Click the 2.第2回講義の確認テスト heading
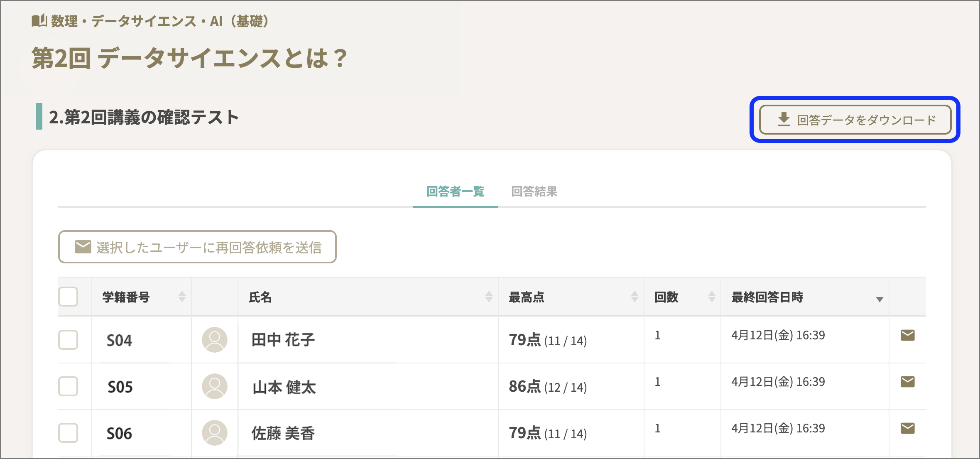Screen dimensions: 980x459 tap(144, 117)
